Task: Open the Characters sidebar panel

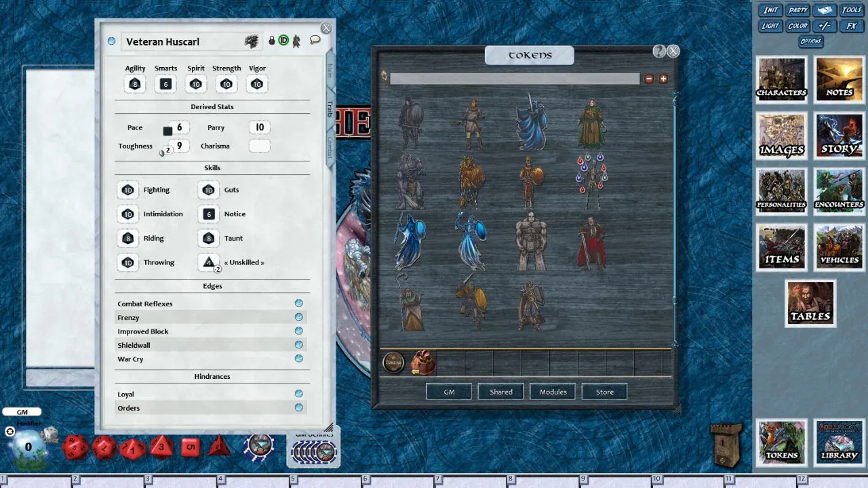Action: tap(782, 79)
